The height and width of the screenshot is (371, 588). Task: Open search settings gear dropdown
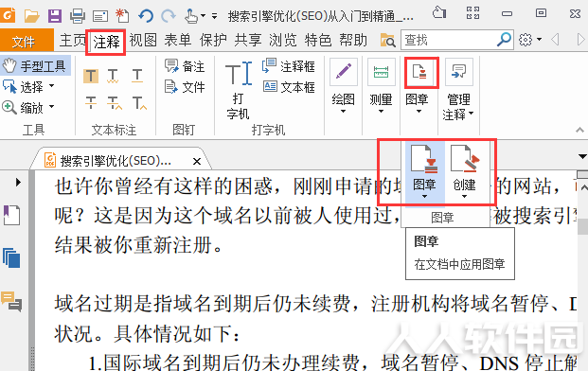pyautogui.click(x=530, y=40)
